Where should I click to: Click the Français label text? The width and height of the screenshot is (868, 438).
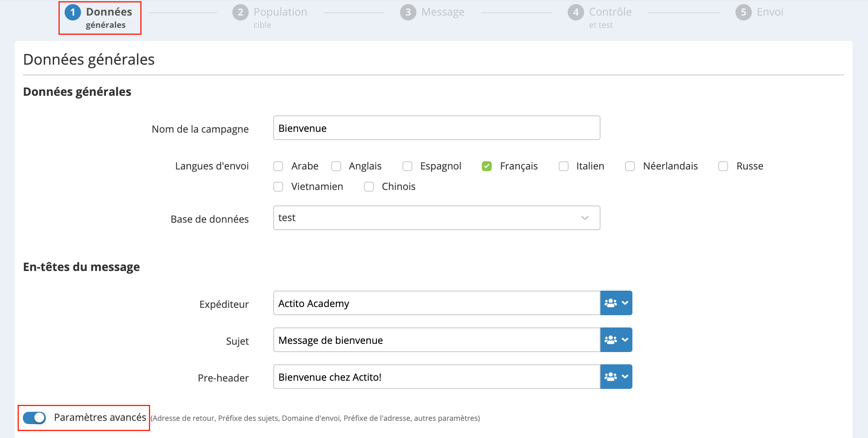[x=519, y=166]
